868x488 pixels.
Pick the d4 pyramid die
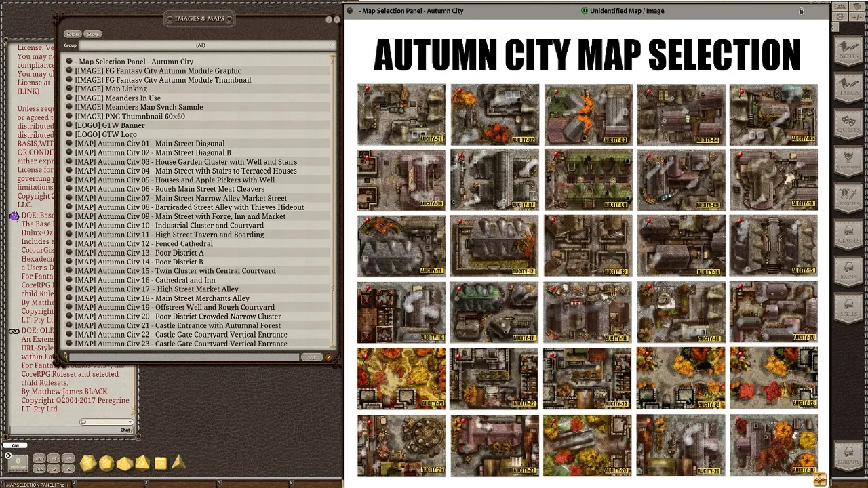click(x=178, y=462)
